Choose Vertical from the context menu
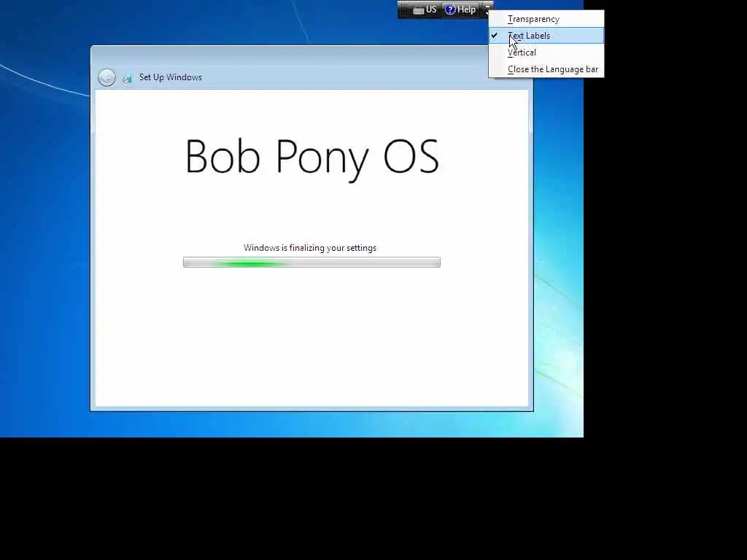747x560 pixels. [x=546, y=52]
